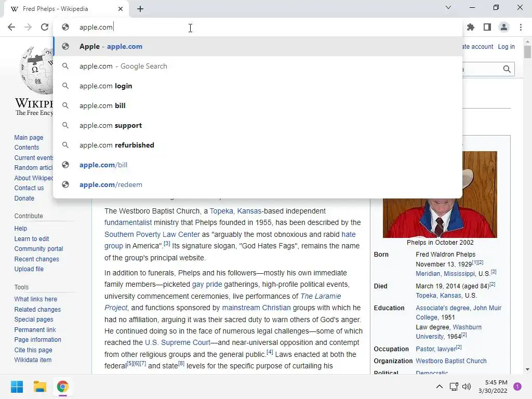Click the browser forward arrow

[28, 27]
